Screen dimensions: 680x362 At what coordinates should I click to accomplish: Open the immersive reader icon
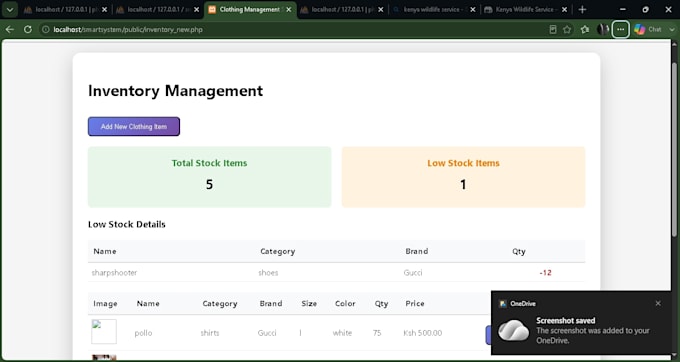point(552,29)
